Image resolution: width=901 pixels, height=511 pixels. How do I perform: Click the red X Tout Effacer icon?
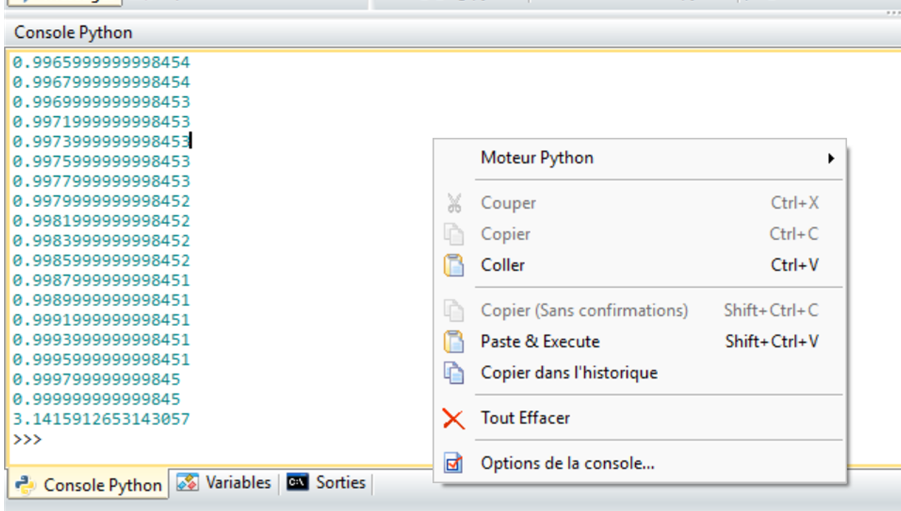coord(454,418)
